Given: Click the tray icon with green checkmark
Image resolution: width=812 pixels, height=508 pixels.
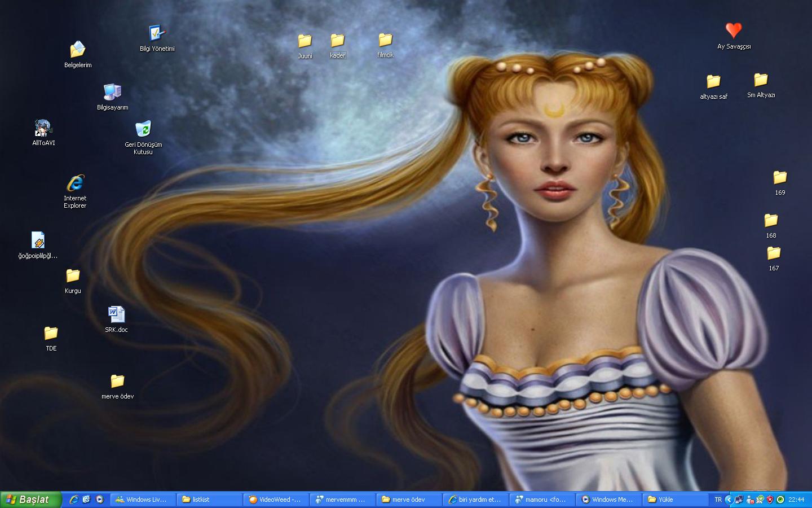Looking at the screenshot, I should [760, 500].
